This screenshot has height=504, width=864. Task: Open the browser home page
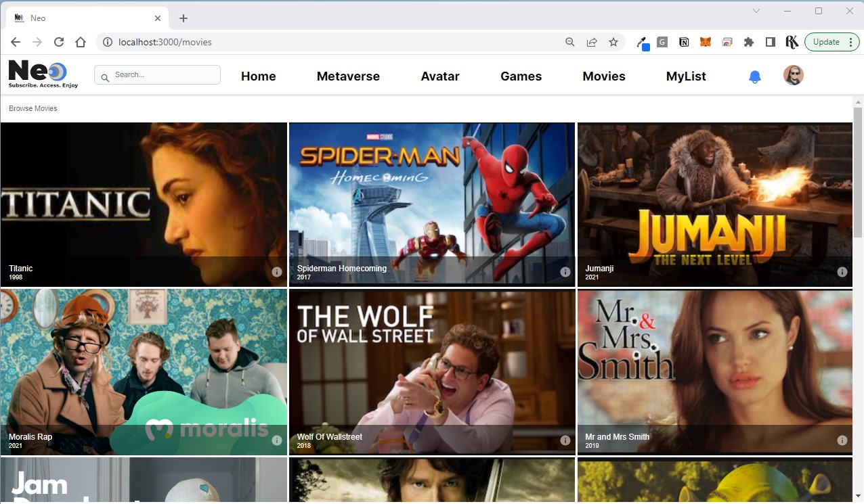click(81, 42)
